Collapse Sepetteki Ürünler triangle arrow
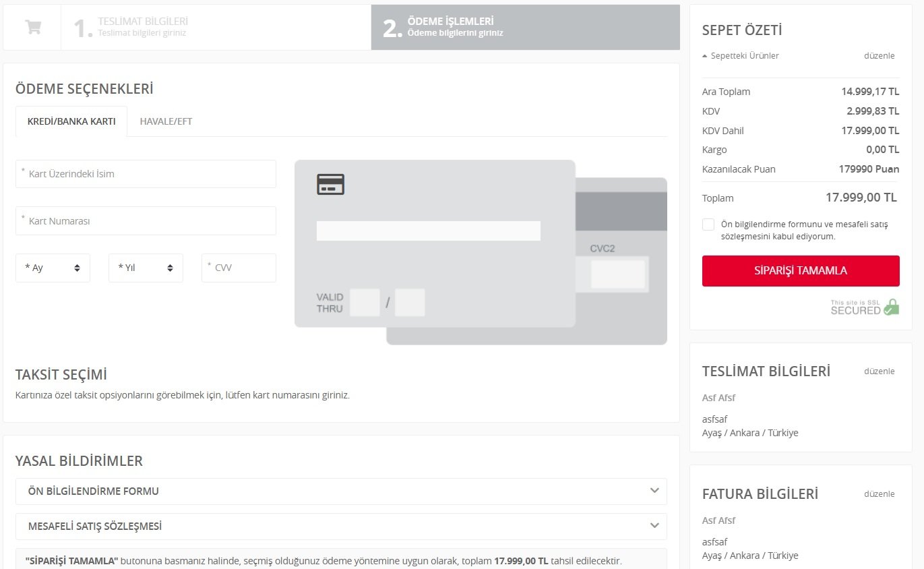 tap(705, 56)
